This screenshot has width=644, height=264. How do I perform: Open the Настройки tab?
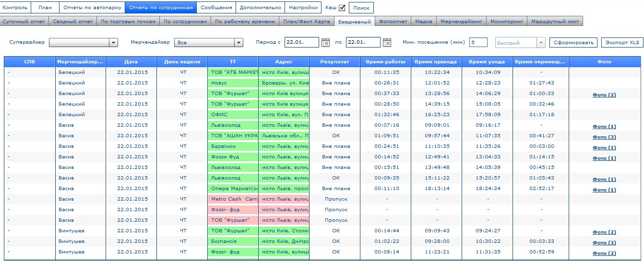[x=303, y=7]
